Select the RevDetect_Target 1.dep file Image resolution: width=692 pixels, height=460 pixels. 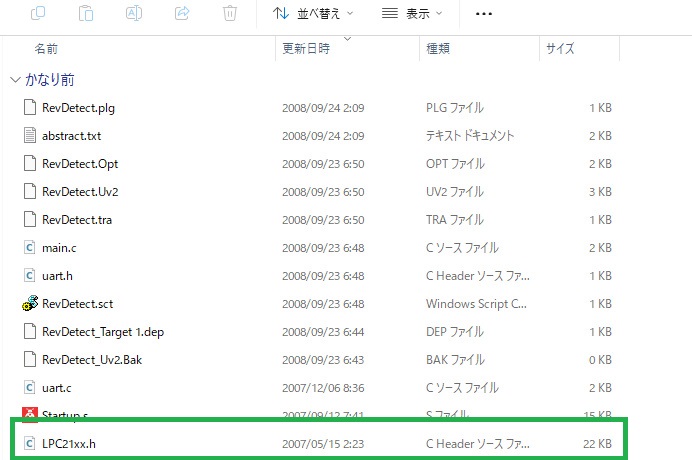[103, 332]
